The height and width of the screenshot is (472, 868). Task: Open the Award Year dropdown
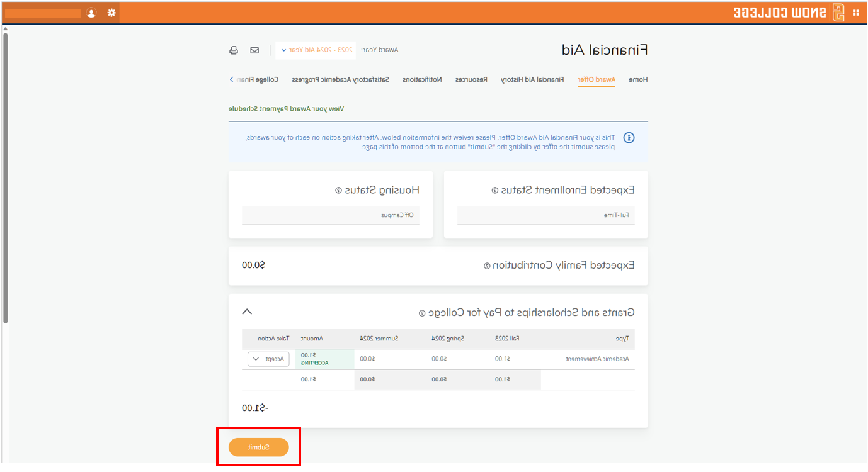316,50
